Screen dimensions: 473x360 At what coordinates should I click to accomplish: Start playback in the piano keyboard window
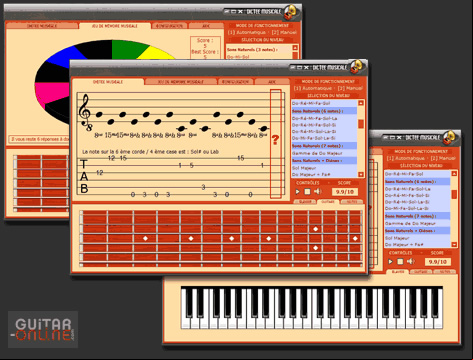(390, 262)
